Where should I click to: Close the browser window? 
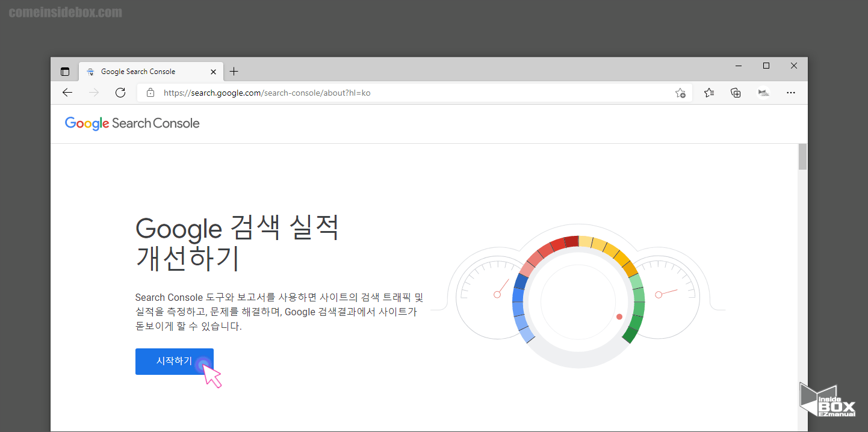[794, 66]
